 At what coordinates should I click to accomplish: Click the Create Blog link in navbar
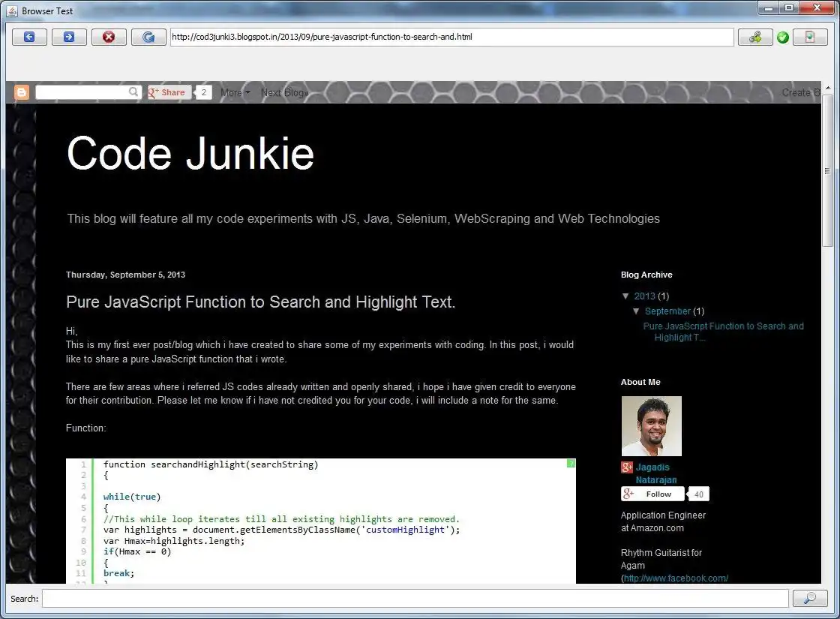pyautogui.click(x=801, y=93)
